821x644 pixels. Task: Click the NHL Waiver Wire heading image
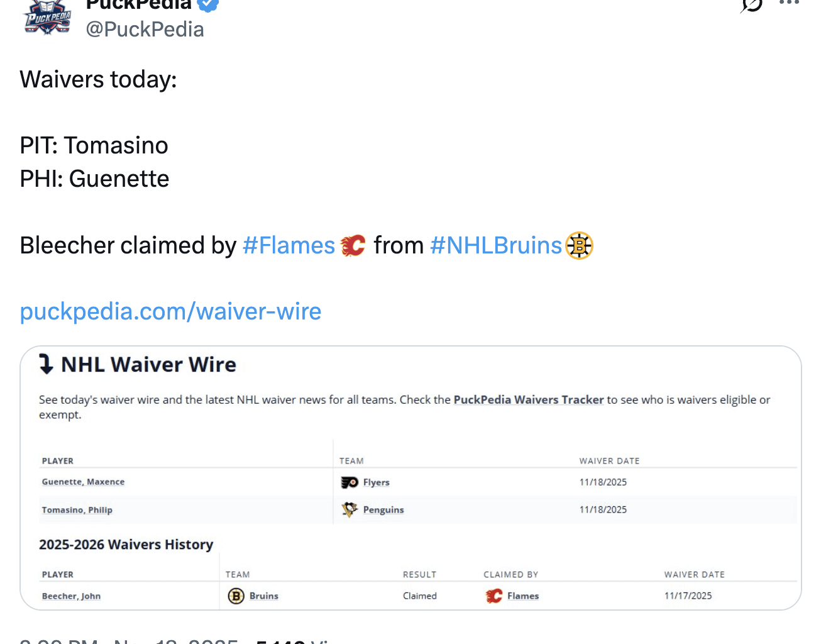tap(138, 365)
